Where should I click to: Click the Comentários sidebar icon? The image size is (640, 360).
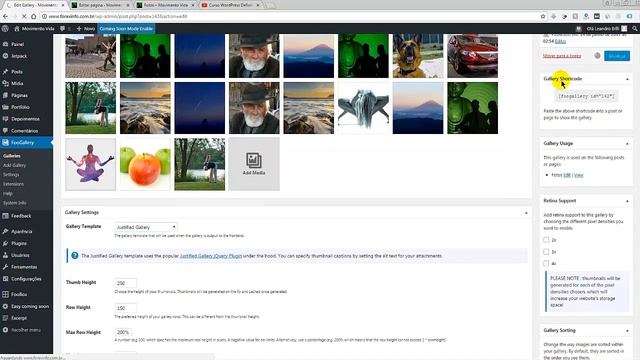[x=5, y=131]
